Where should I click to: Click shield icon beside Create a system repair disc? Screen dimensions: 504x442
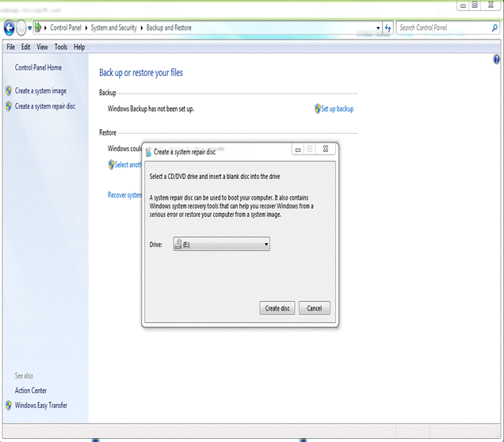(9, 106)
